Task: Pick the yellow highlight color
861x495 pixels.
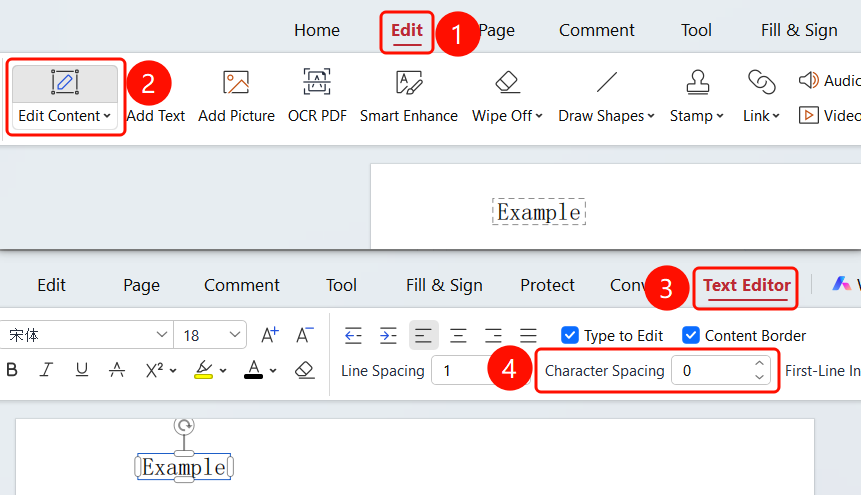Action: click(204, 370)
